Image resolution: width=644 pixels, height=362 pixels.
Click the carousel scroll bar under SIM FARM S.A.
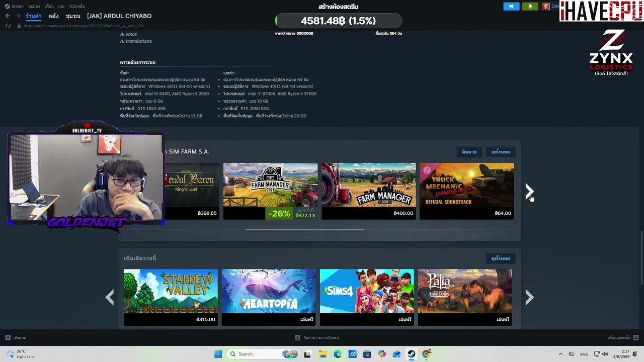304,230
